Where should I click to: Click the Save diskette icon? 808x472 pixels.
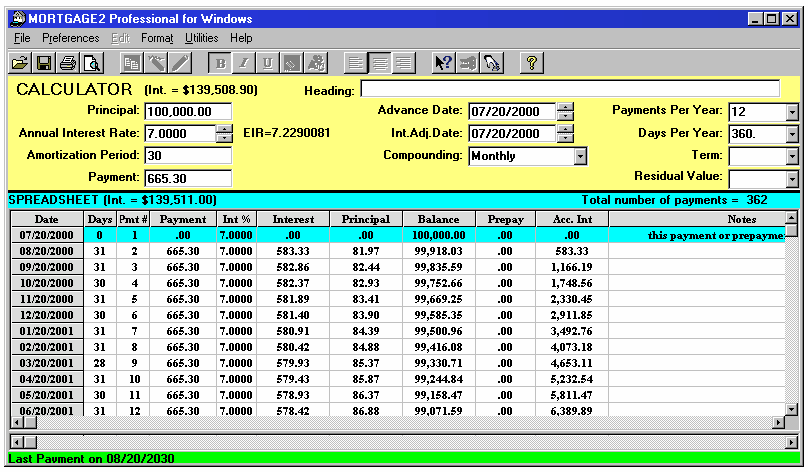point(44,63)
